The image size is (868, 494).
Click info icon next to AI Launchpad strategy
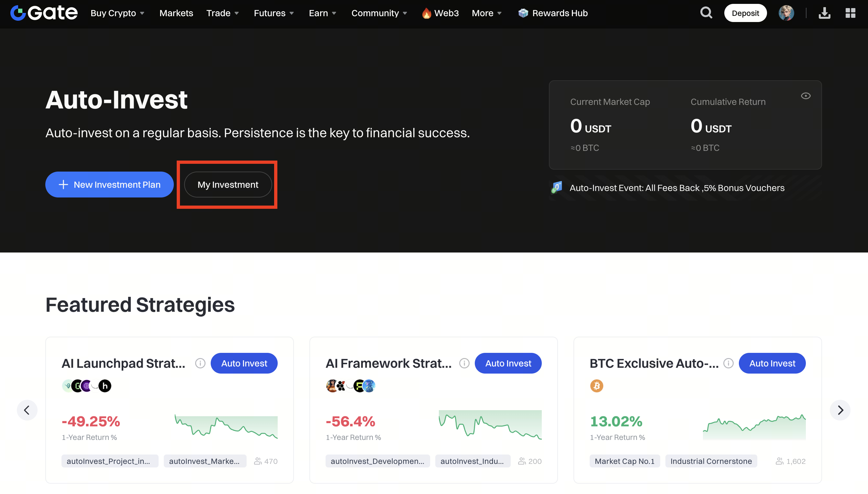point(200,363)
